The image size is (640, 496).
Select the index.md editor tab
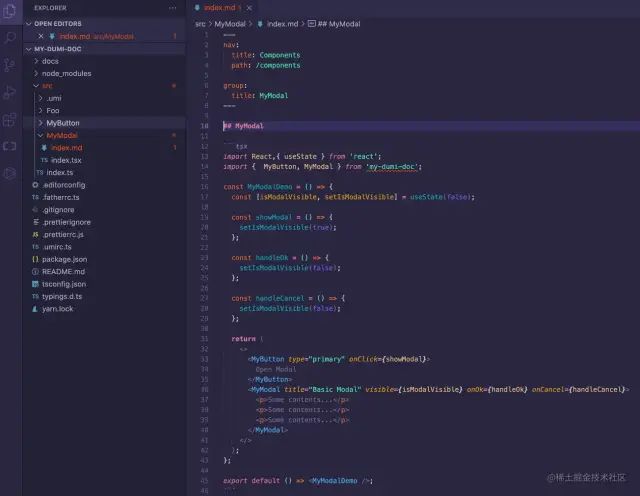click(223, 8)
